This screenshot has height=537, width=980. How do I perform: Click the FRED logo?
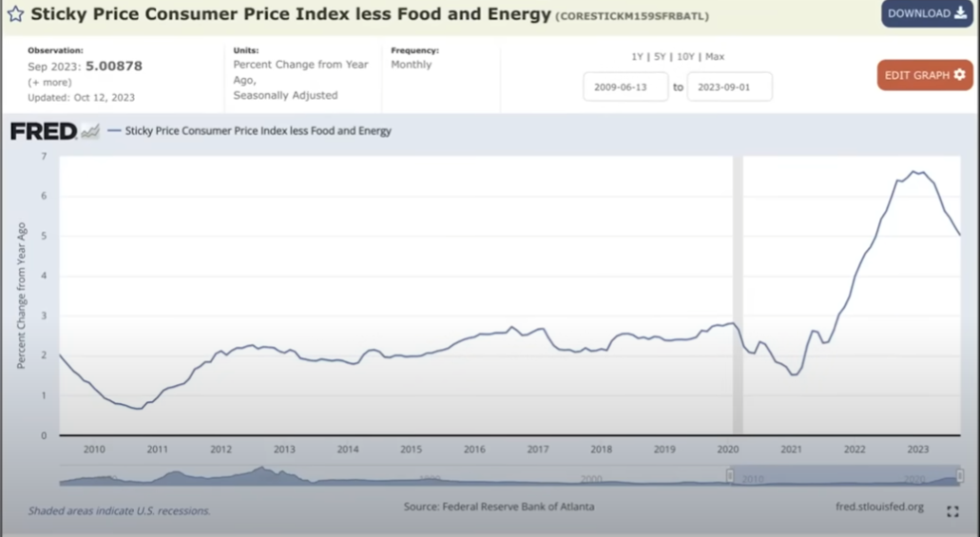pyautogui.click(x=44, y=131)
